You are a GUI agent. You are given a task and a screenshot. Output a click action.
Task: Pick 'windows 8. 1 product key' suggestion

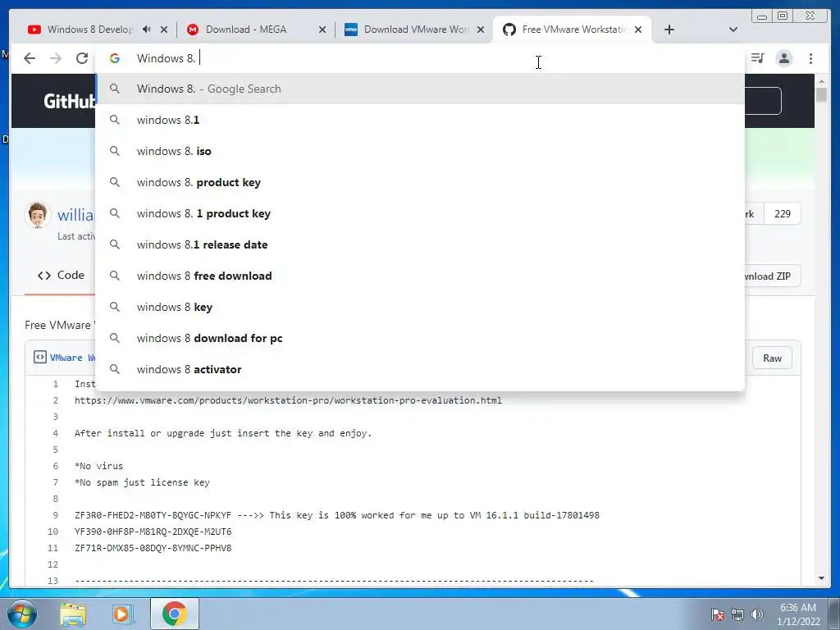pyautogui.click(x=420, y=213)
